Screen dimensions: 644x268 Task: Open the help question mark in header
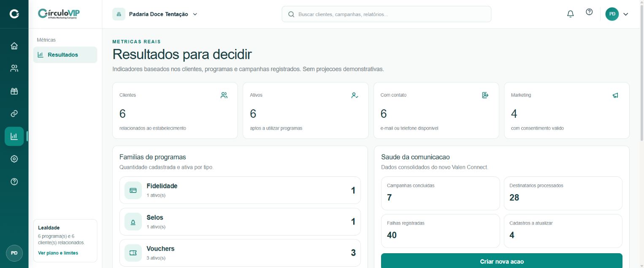click(589, 12)
